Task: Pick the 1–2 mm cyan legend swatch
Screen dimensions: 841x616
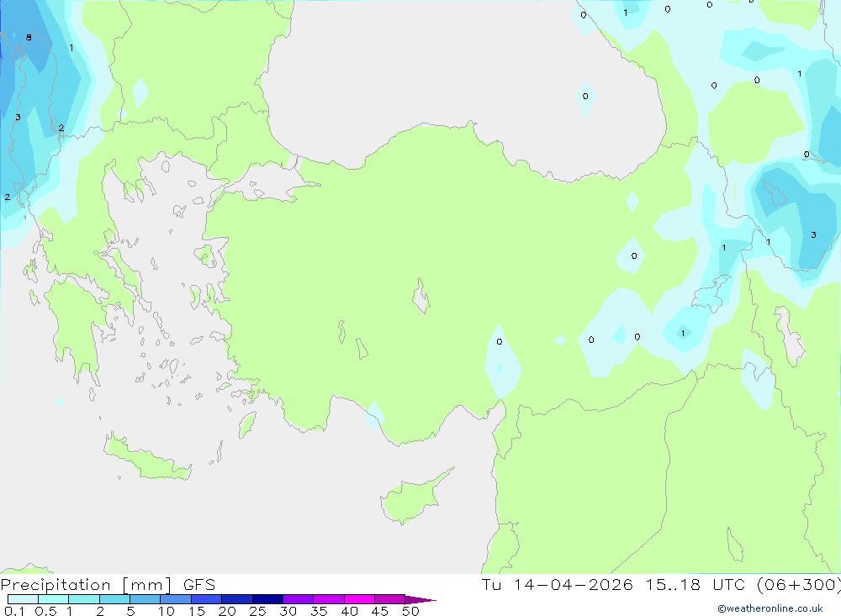Action: coord(83,599)
